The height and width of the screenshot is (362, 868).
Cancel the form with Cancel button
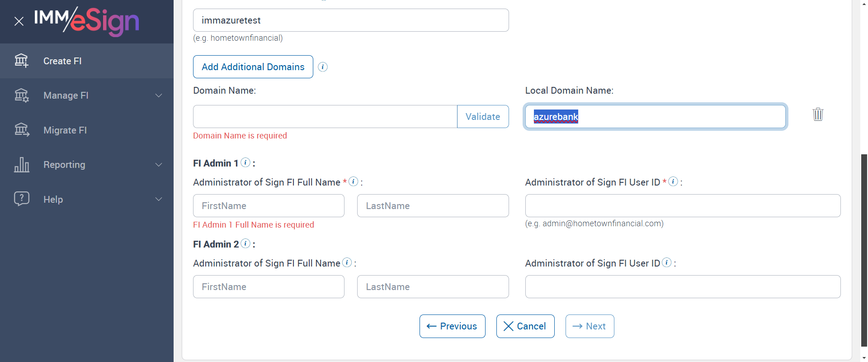pyautogui.click(x=525, y=326)
